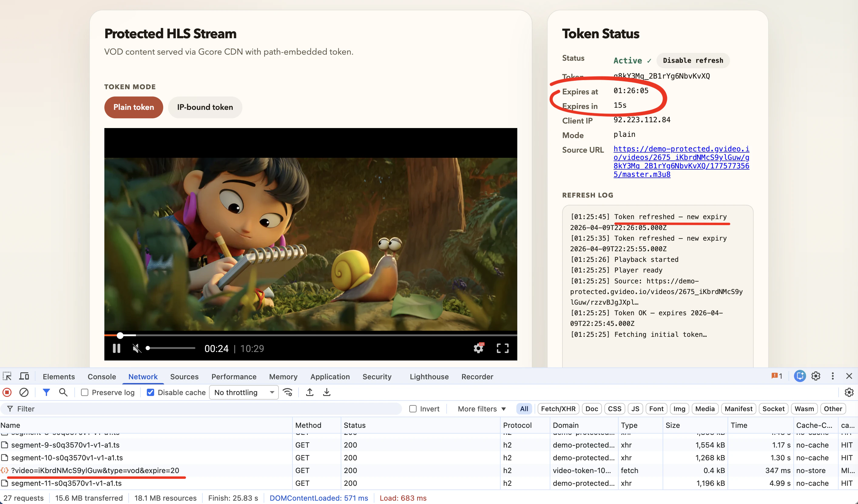Click the Disable refresh button

693,61
